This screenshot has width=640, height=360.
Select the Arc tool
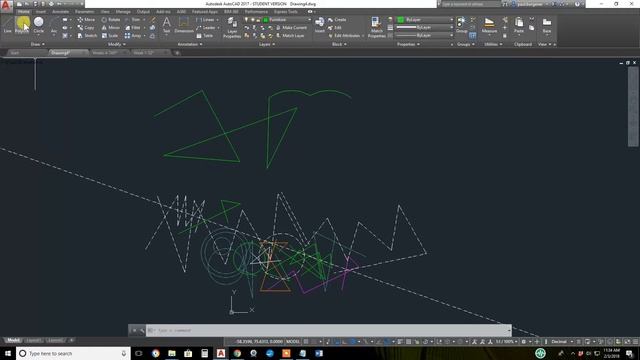53,25
